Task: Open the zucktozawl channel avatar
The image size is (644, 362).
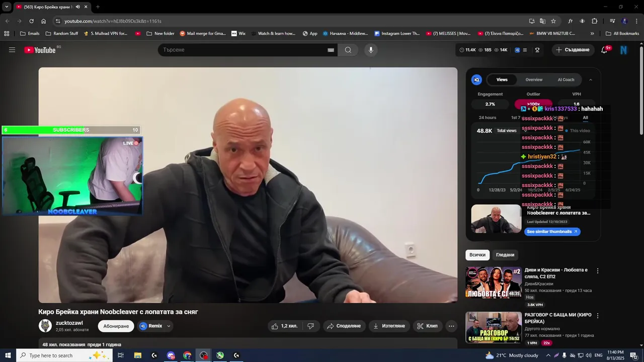Action: tap(45, 326)
